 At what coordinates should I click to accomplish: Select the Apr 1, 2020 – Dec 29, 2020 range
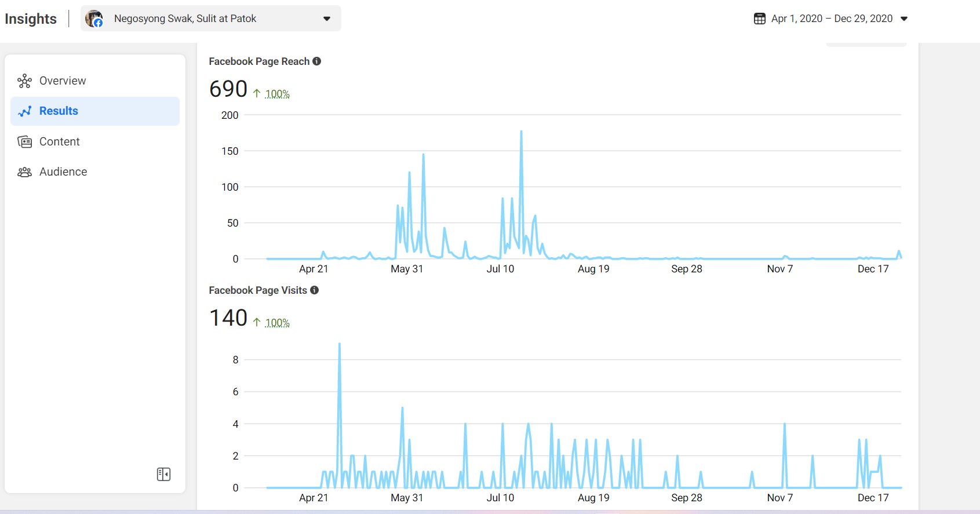[x=832, y=19]
